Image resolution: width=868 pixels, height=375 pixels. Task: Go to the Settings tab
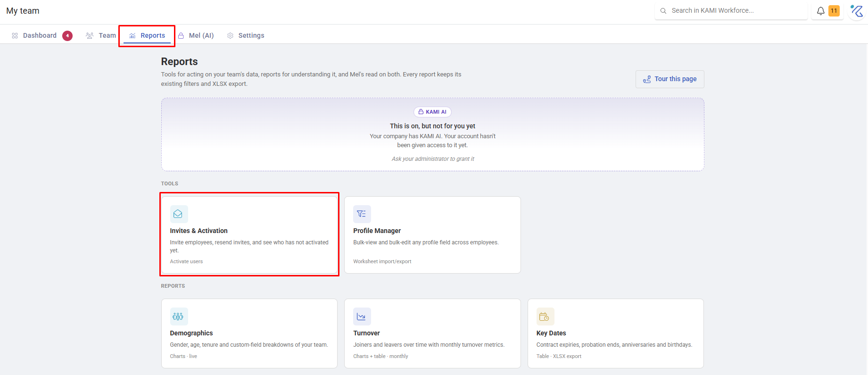246,35
